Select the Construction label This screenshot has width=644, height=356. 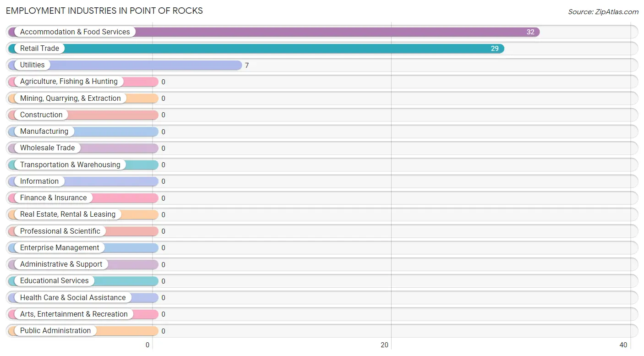[41, 115]
